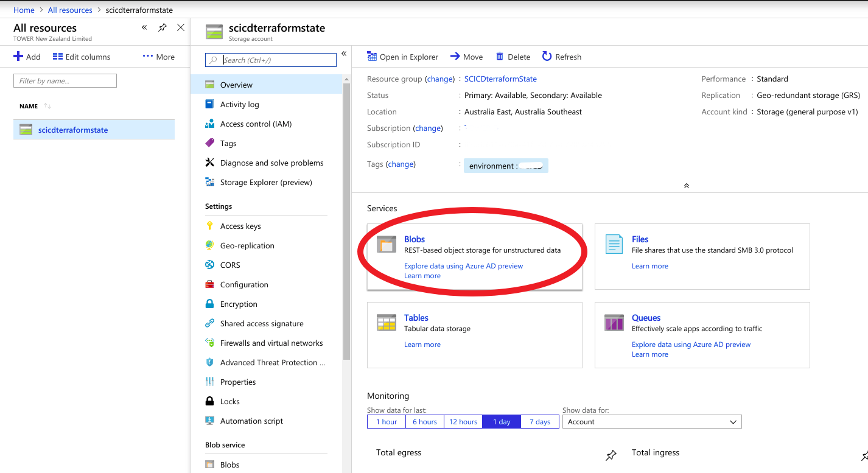Viewport: 868px width, 473px height.
Task: Click the Refresh icon in the toolbar
Action: 547,57
